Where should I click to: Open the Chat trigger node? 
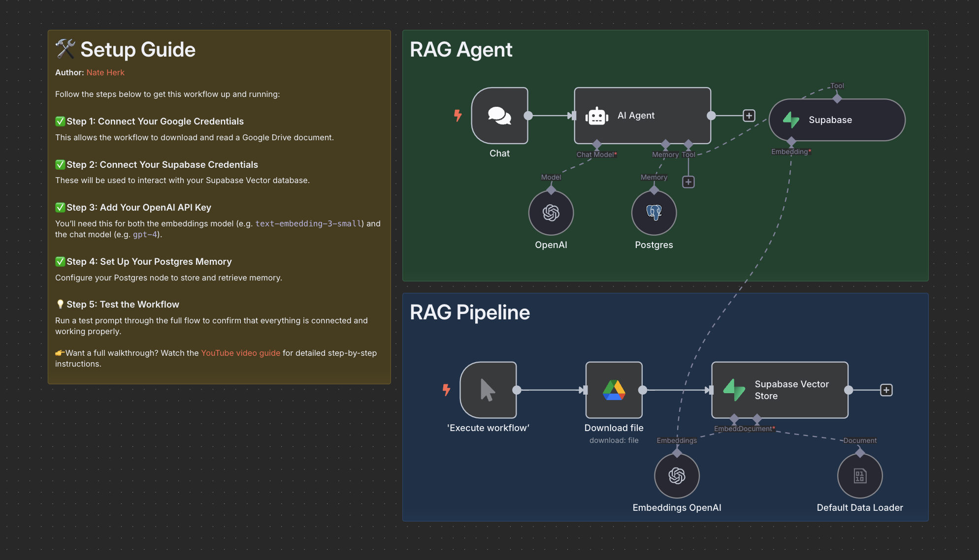499,117
